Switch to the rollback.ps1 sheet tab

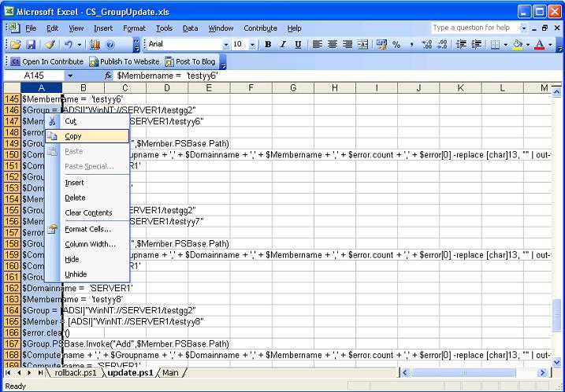pos(76,373)
